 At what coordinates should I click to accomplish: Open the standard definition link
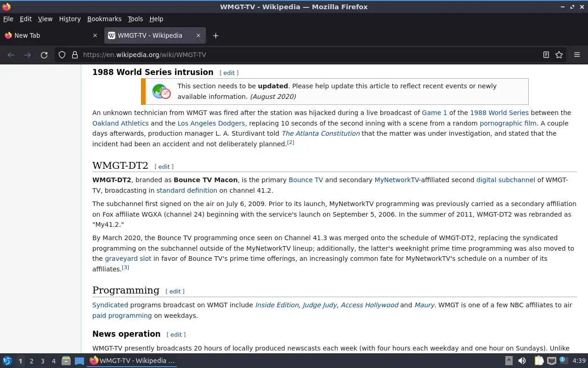pos(187,190)
